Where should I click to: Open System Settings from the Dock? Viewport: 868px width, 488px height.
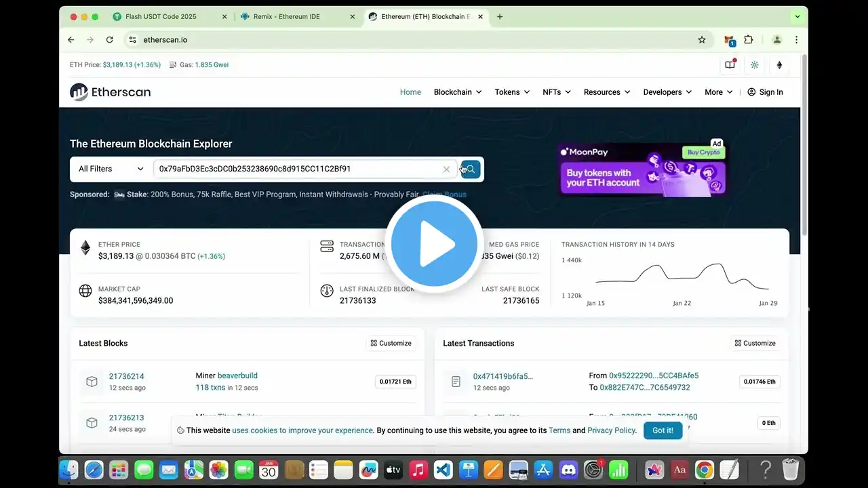click(593, 470)
